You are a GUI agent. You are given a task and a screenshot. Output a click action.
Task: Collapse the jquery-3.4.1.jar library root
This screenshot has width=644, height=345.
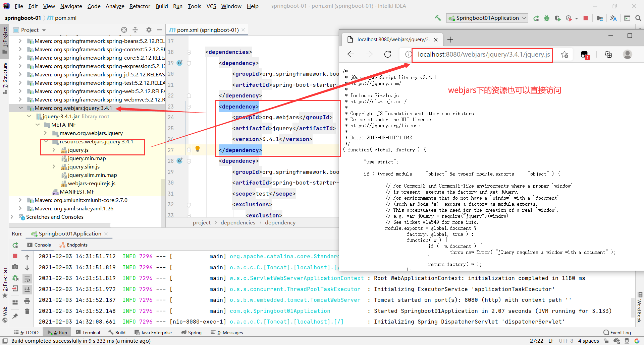pos(29,116)
